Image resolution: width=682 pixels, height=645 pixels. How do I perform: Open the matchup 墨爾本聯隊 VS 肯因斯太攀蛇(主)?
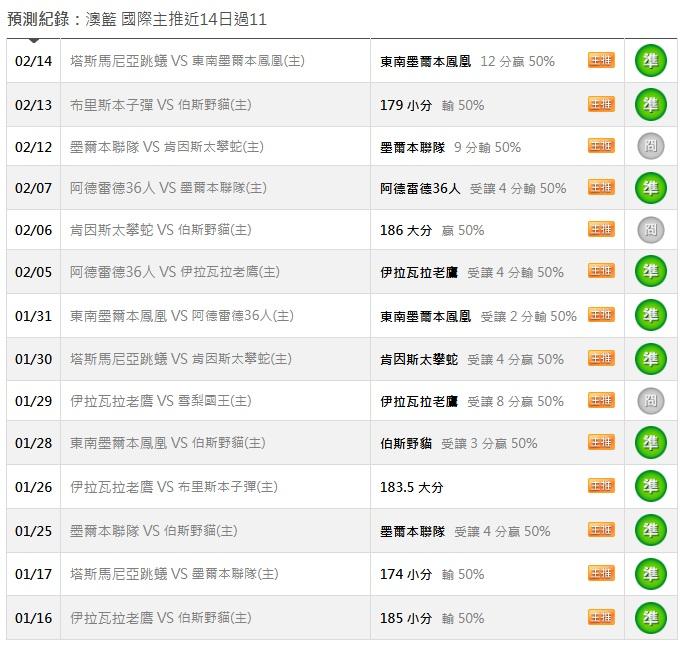pyautogui.click(x=167, y=147)
